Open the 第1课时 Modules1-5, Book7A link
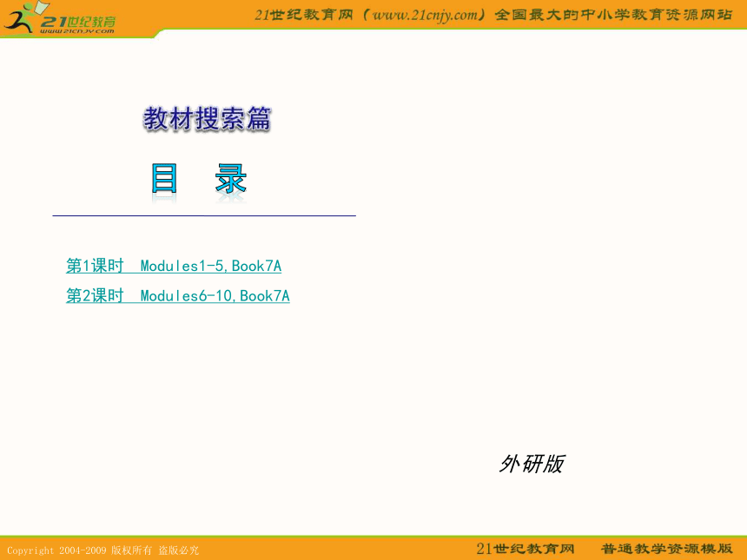 (174, 266)
